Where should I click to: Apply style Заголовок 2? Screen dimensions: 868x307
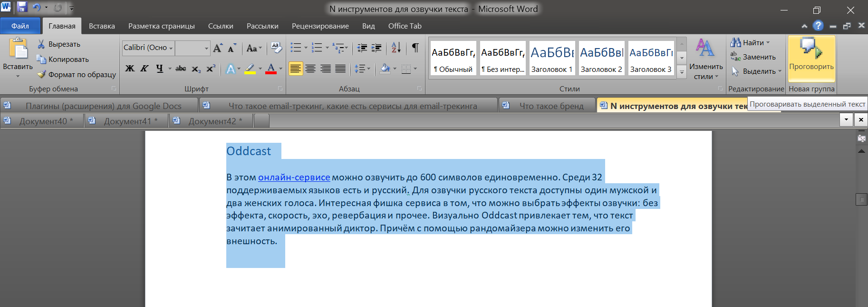[x=601, y=58]
